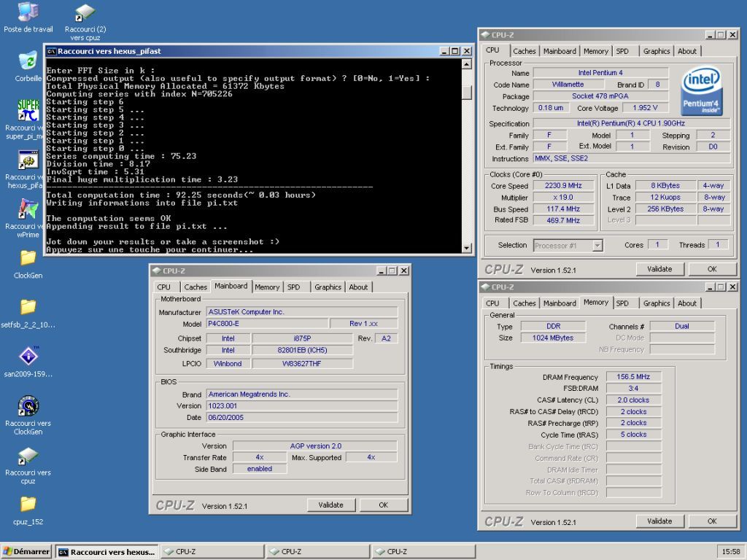
Task: Open About tab in Memory window
Action: point(687,303)
